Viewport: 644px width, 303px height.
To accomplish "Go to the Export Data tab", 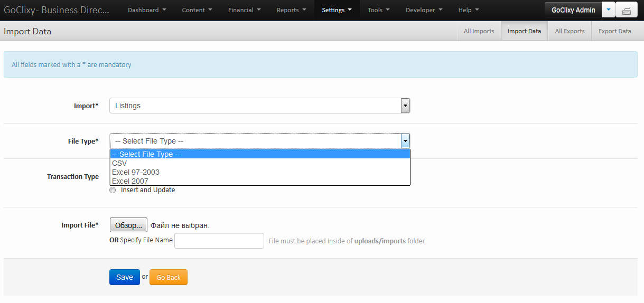I will click(x=614, y=31).
